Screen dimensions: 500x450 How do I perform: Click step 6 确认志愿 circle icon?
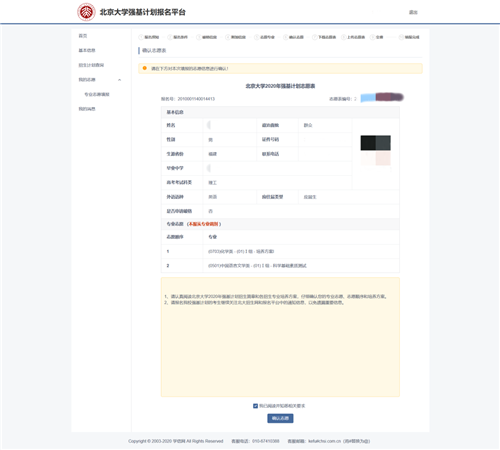[285, 37]
